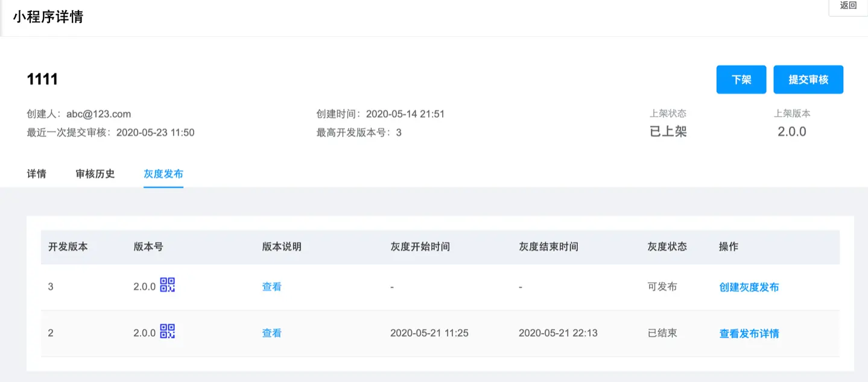Viewport: 868px width, 382px height.
Task: Click the 灰度状态 column header
Action: click(x=667, y=246)
